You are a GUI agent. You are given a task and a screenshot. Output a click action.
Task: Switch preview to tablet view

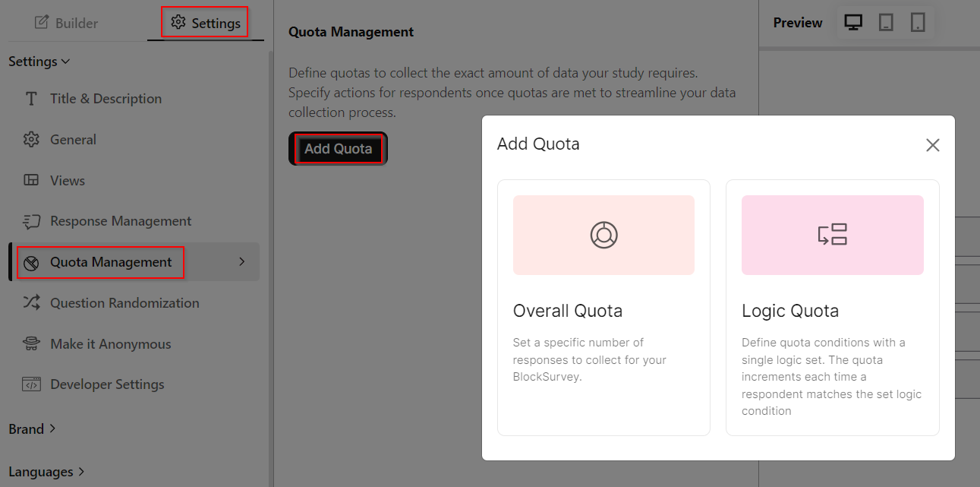pos(886,22)
